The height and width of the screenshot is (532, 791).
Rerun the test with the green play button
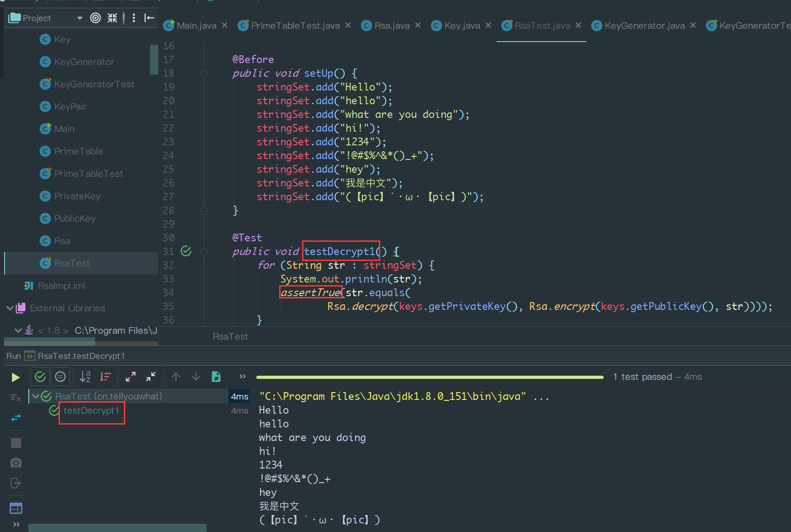click(x=16, y=377)
